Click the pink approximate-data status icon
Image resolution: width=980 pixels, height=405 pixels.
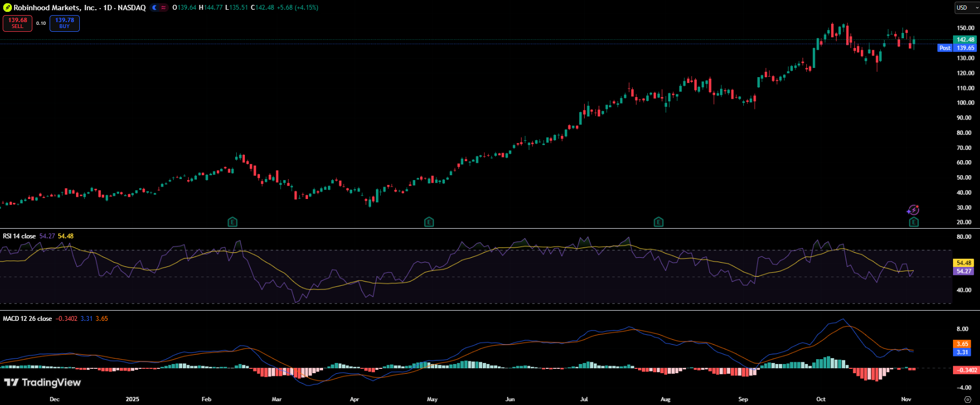click(x=163, y=8)
